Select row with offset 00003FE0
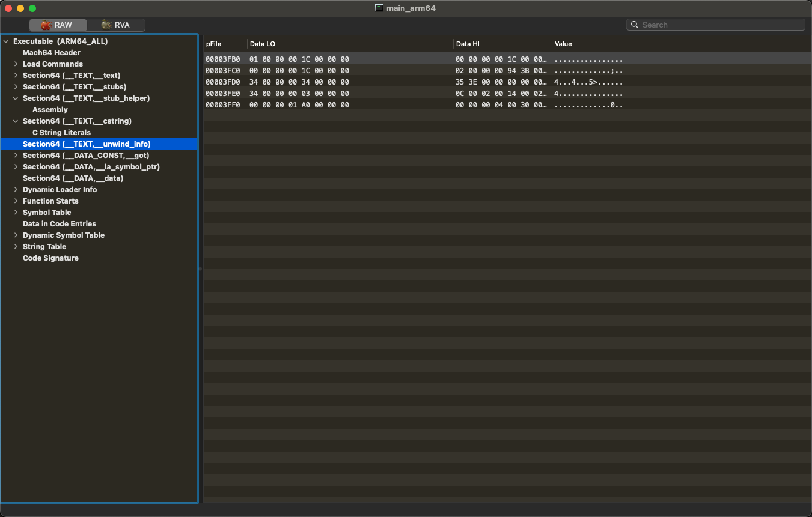Screen dimensions: 812x517 507,94
